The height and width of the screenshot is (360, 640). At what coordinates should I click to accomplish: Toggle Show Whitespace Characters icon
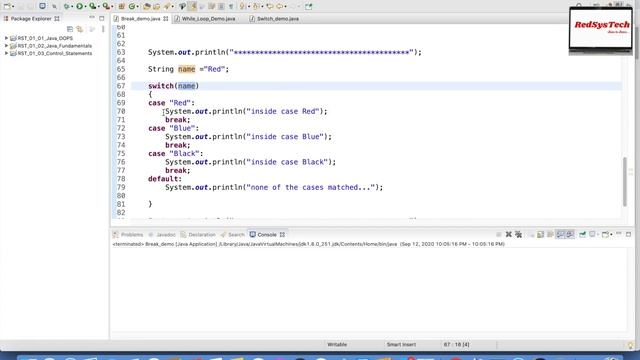pyautogui.click(x=231, y=6)
